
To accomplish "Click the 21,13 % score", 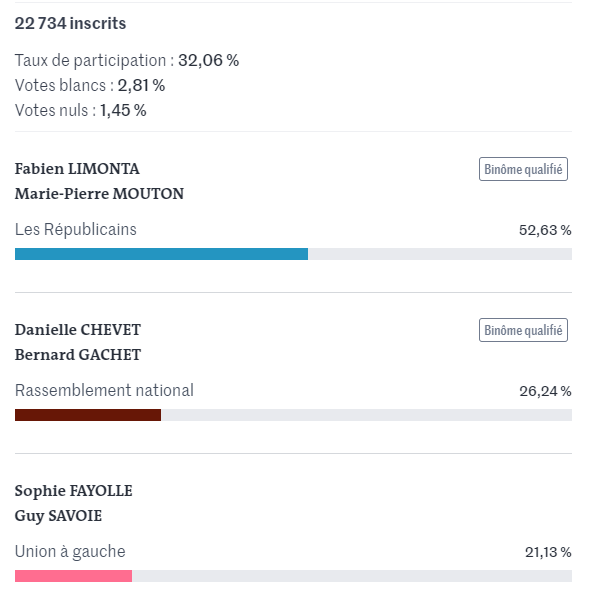I will click(x=548, y=552).
